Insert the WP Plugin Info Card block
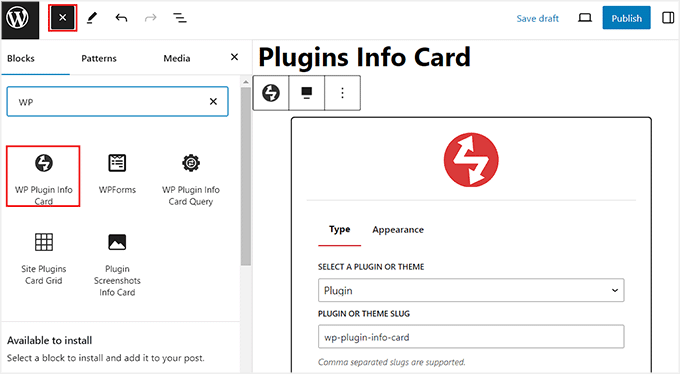Screen dimensions: 680x374 click(43, 176)
